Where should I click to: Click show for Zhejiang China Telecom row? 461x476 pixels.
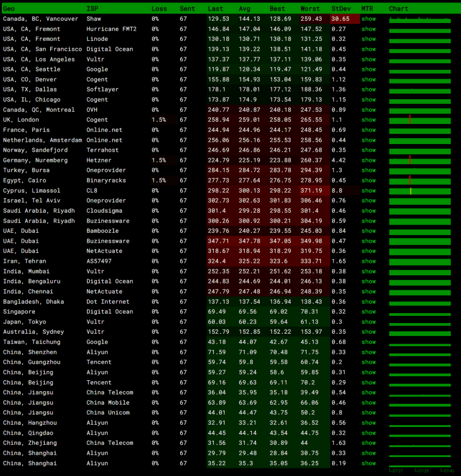click(x=368, y=443)
